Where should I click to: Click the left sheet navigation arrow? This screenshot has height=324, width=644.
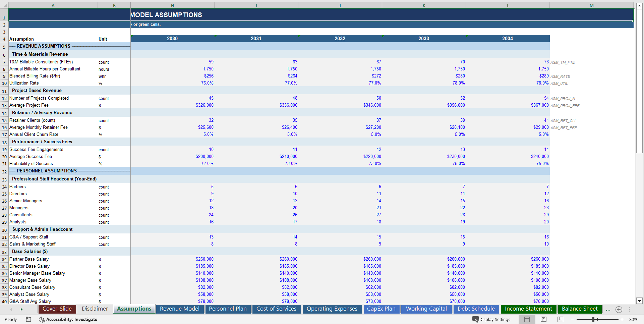(x=11, y=309)
